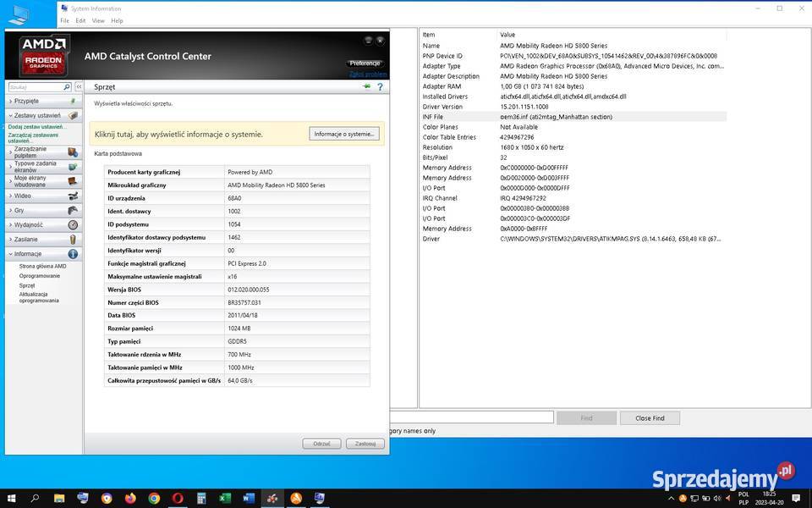The image size is (812, 508).
Task: Click the Wideo camera icon
Action: (x=73, y=196)
